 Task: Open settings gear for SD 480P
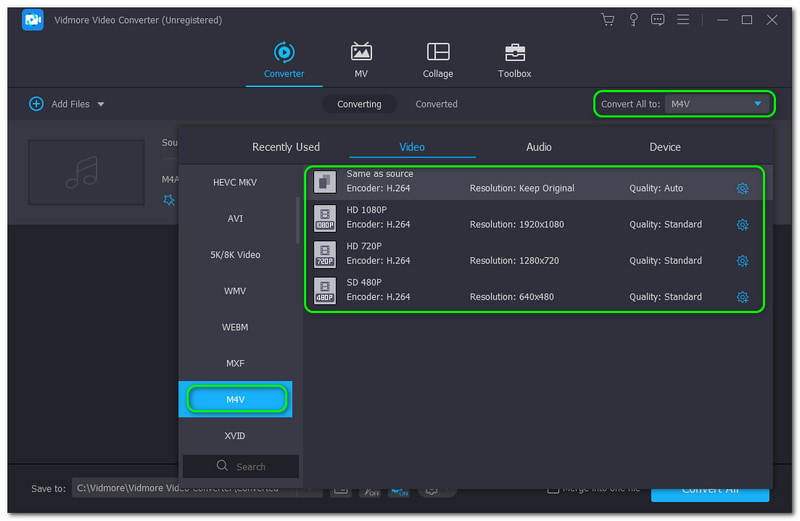pyautogui.click(x=742, y=297)
